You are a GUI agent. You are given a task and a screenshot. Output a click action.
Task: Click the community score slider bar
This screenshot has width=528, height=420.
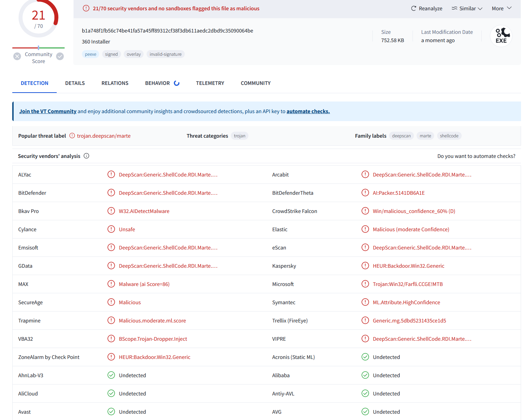(x=38, y=48)
